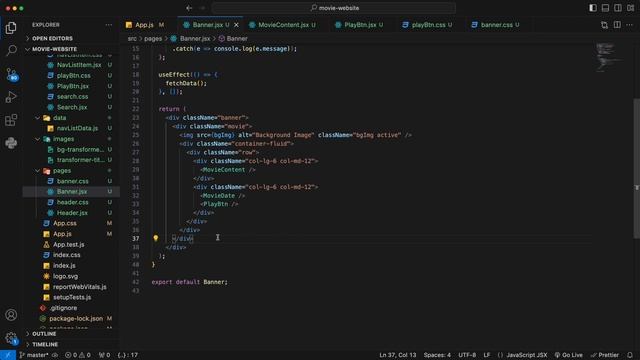
Task: Toggle the secondary sidebar layout icon
Action: tap(618, 8)
